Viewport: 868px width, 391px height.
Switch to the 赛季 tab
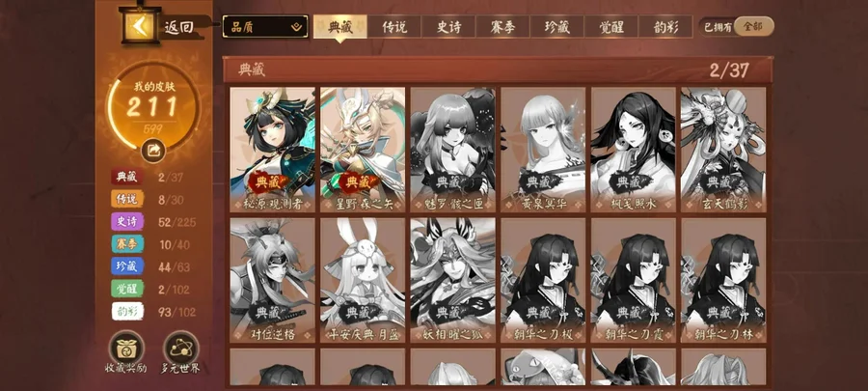(x=502, y=27)
